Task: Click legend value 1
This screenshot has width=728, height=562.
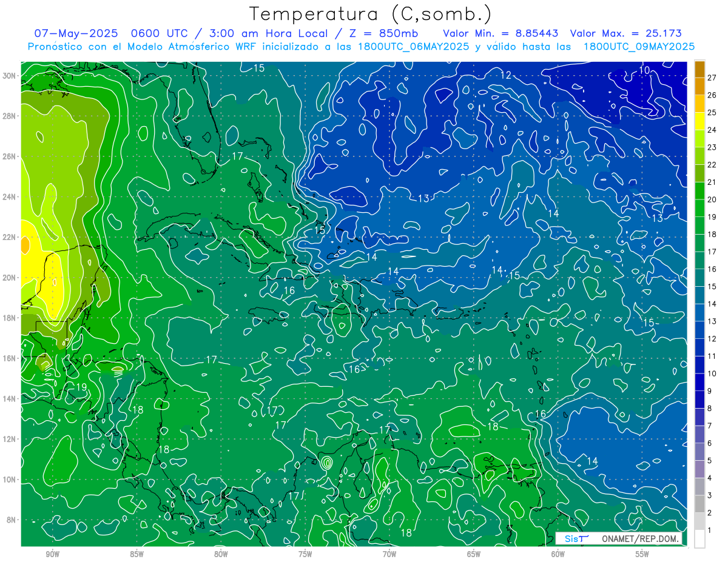Action: point(710,530)
